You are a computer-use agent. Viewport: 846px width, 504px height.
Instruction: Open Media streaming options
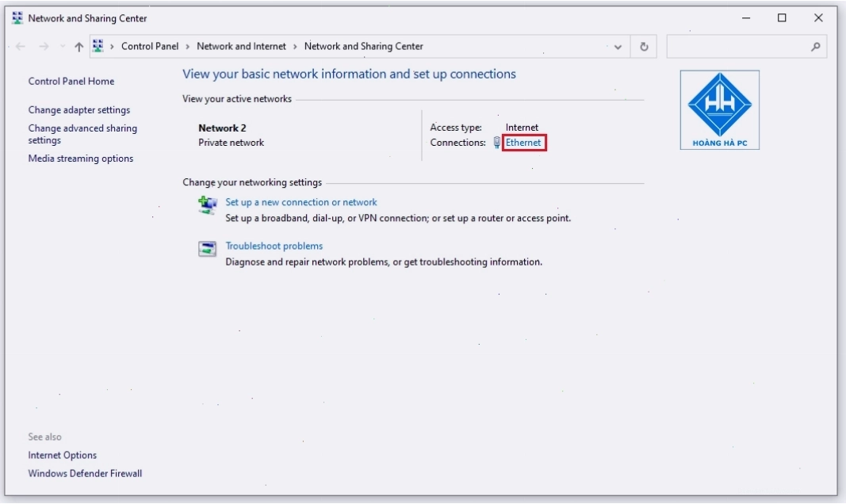coord(81,158)
